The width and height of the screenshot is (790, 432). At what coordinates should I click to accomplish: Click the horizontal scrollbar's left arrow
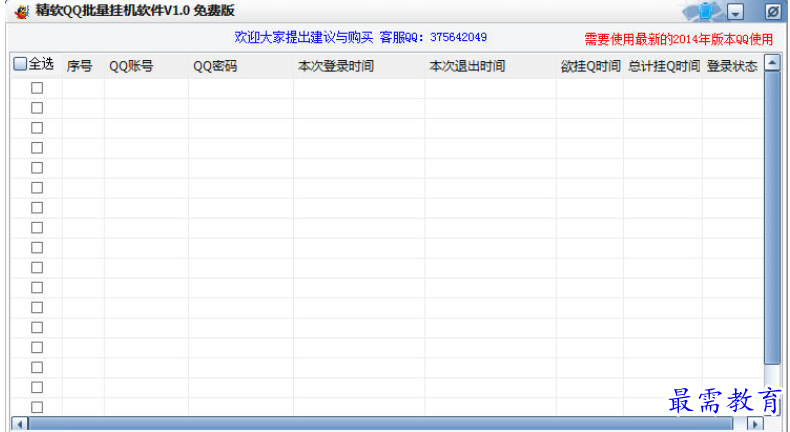point(19,424)
